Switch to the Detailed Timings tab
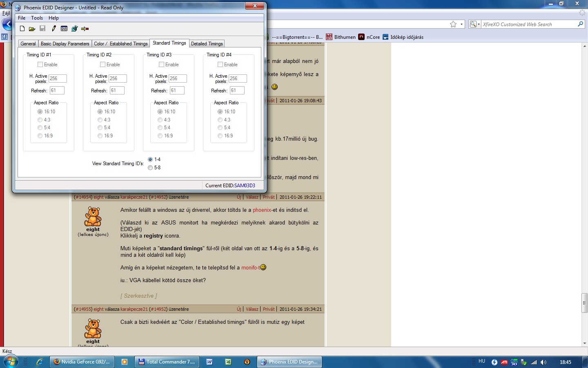This screenshot has height=368, width=588. click(x=207, y=44)
